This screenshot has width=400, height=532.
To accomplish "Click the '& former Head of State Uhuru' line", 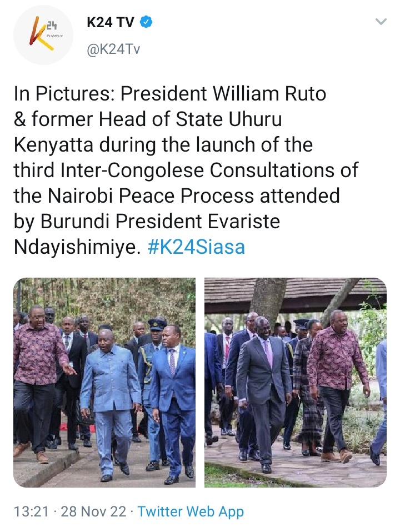I will [148, 119].
